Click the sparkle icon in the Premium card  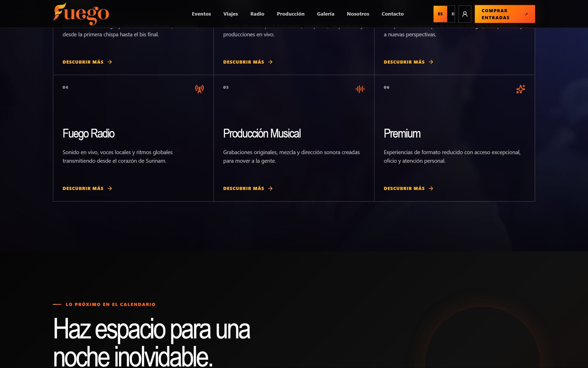(520, 89)
